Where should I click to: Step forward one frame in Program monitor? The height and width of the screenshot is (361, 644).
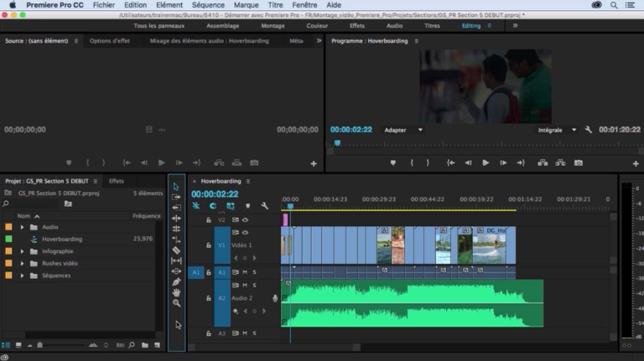point(503,162)
